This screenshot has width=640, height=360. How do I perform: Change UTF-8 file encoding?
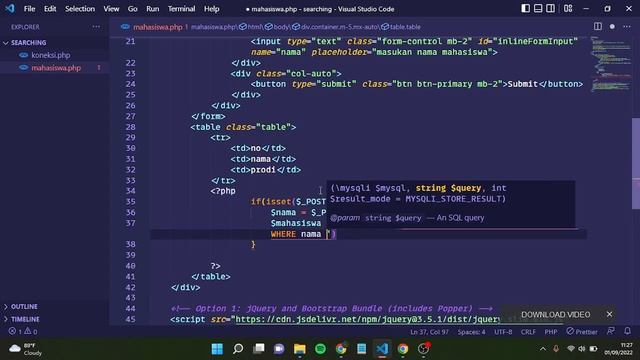click(503, 332)
